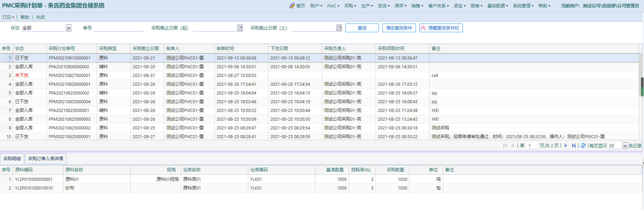The height and width of the screenshot is (210, 644).
Task: Jump to last page of records
Action: (573, 145)
